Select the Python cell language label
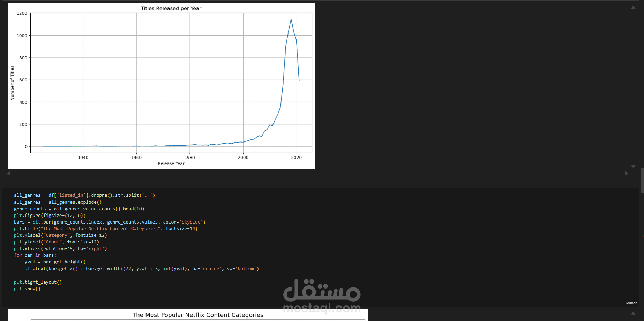 click(x=631, y=303)
